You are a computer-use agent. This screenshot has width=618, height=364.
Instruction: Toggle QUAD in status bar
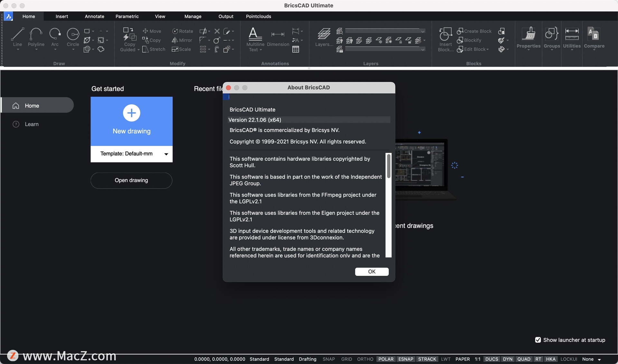tap(524, 359)
